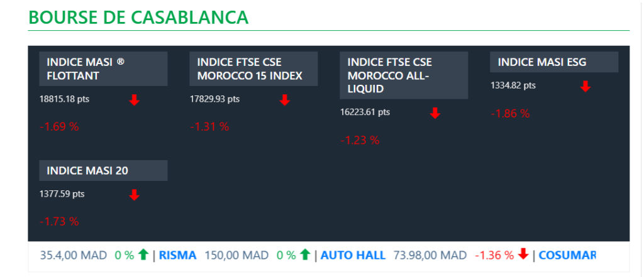Click the red down arrow for MASI ESG
Screen dimensions: 644x277
pyautogui.click(x=585, y=86)
